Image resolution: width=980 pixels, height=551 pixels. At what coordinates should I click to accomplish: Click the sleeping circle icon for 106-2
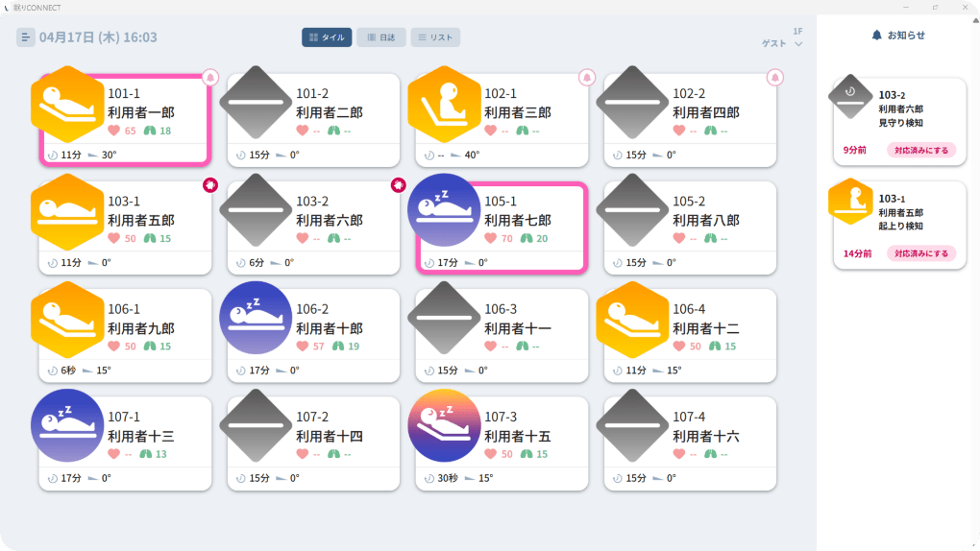point(256,318)
